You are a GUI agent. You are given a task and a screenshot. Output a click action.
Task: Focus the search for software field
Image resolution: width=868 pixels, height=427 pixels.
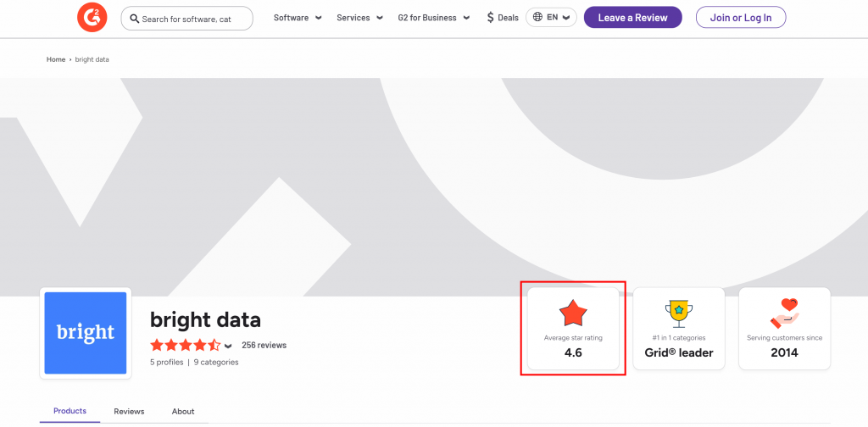(195, 19)
